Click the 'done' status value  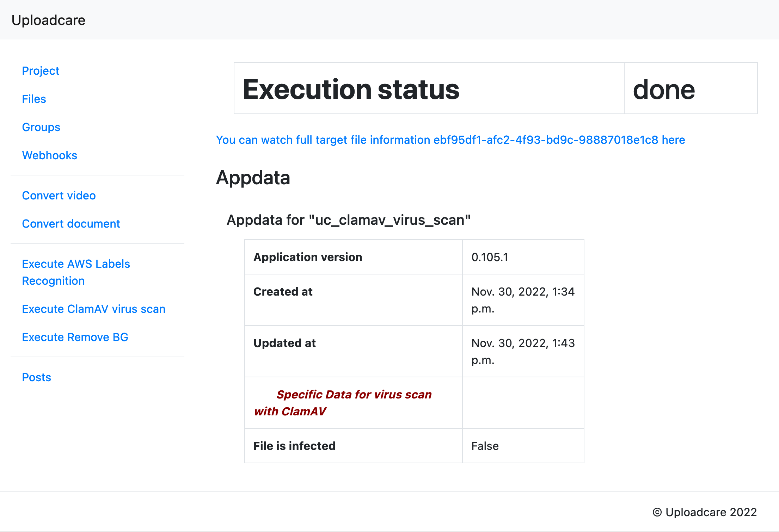pyautogui.click(x=664, y=89)
